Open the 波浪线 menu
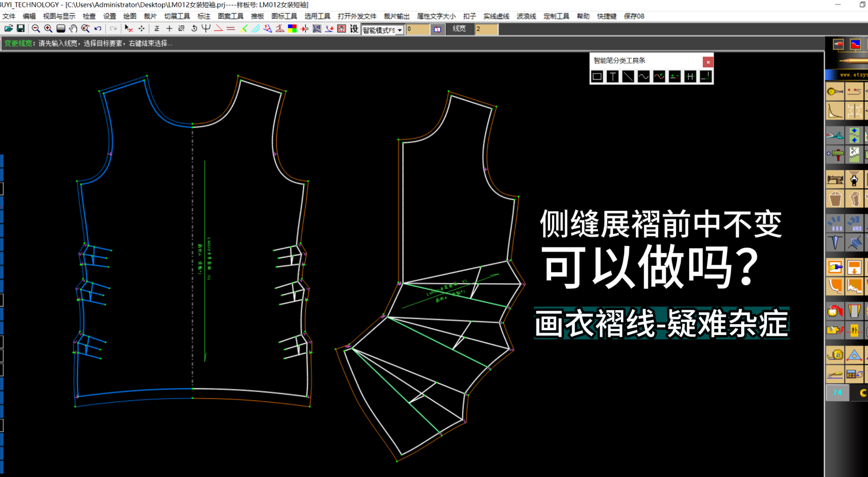The image size is (868, 477). [x=526, y=16]
